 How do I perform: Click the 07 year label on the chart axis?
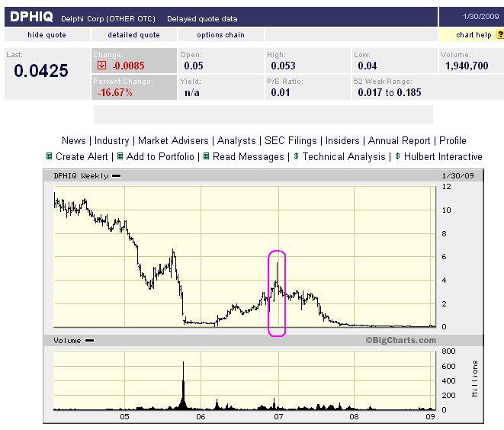point(278,416)
